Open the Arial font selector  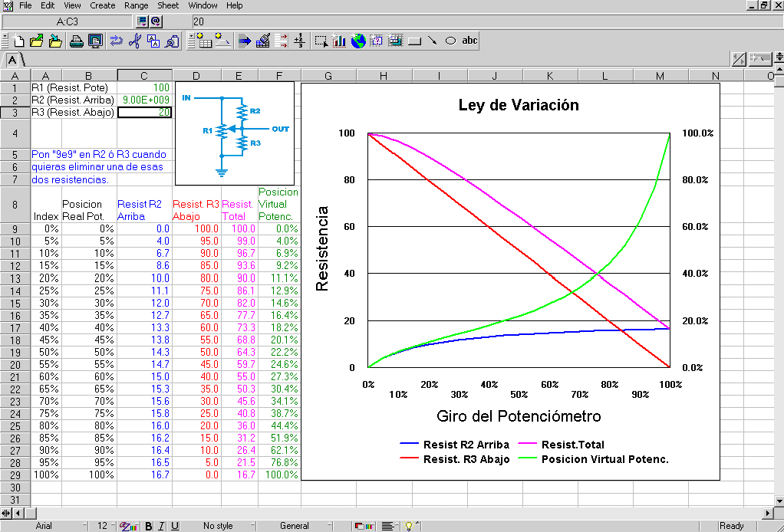pyautogui.click(x=44, y=526)
